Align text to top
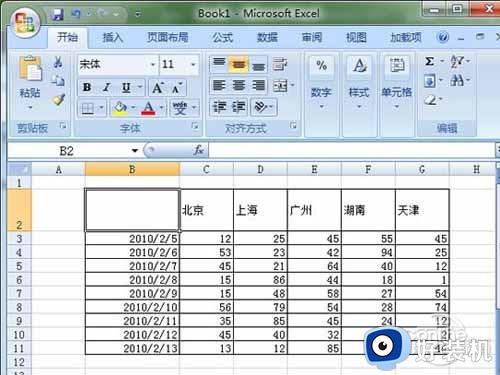Screen dimensions: 500x375 click(x=219, y=63)
